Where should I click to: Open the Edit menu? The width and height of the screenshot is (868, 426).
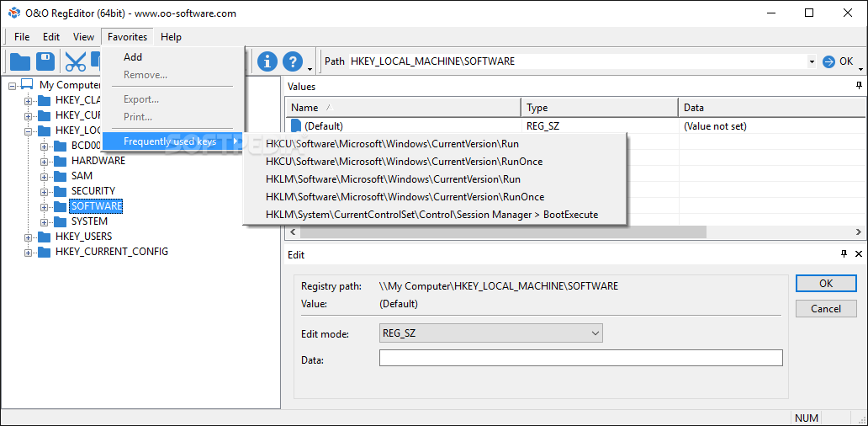51,37
